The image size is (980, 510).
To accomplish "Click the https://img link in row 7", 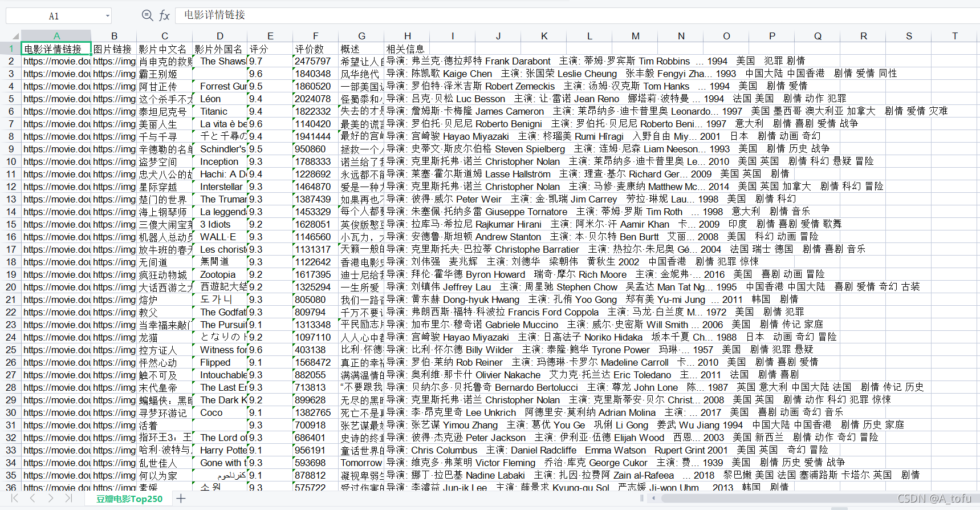I will coord(114,124).
